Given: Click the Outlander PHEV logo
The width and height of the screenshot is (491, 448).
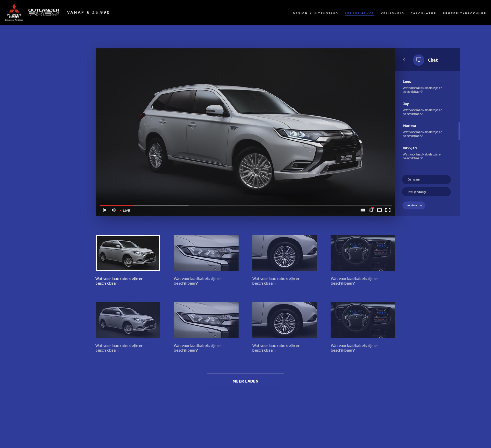Looking at the screenshot, I should [x=44, y=12].
